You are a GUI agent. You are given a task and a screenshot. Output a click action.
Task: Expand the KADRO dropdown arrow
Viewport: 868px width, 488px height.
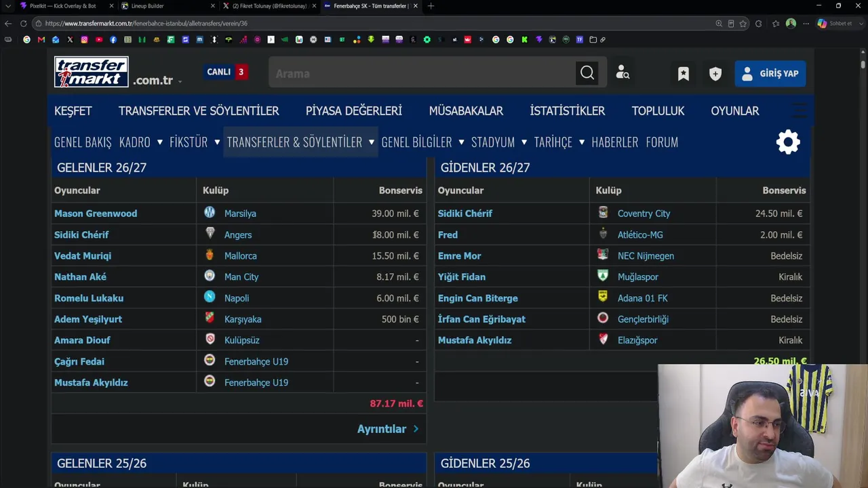(160, 142)
